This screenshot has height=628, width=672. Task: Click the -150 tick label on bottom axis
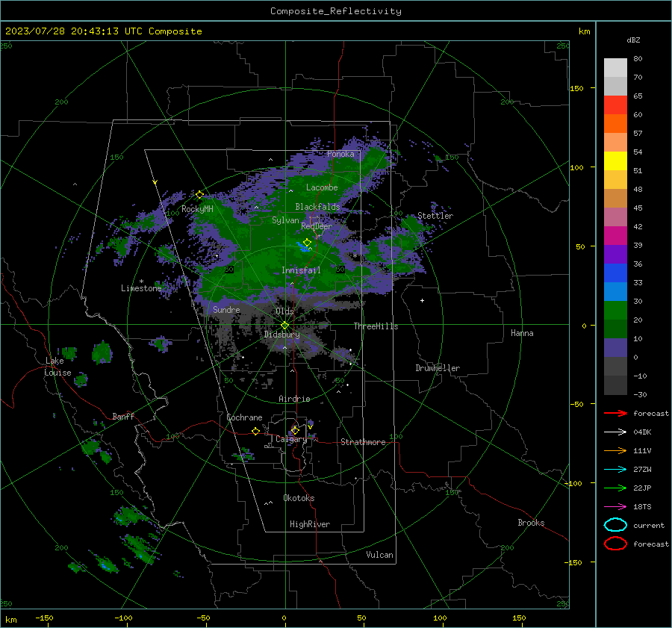pyautogui.click(x=44, y=618)
